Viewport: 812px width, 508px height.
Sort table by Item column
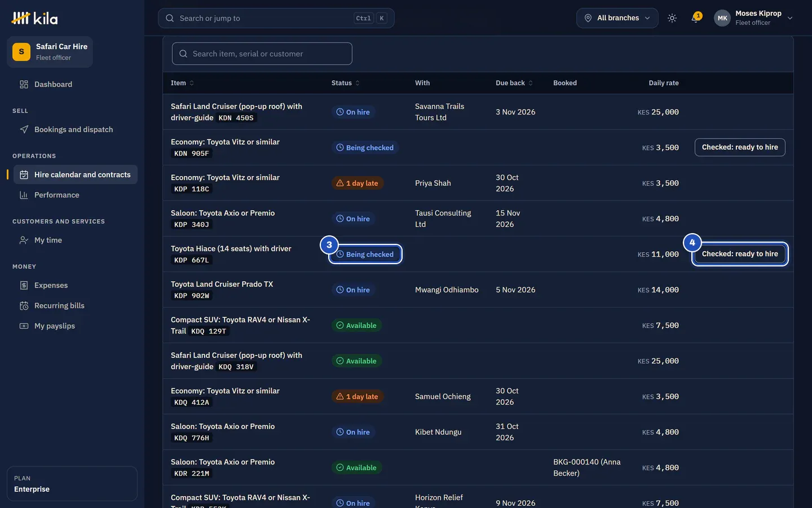(182, 83)
